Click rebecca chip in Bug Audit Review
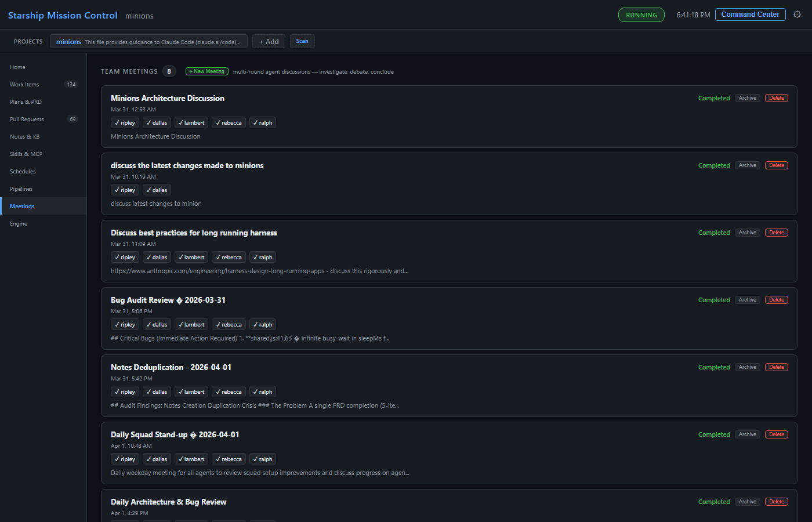The width and height of the screenshot is (812, 522). pos(229,325)
